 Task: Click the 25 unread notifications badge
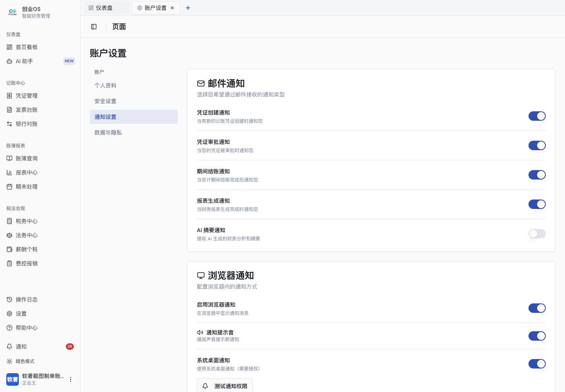(x=70, y=347)
